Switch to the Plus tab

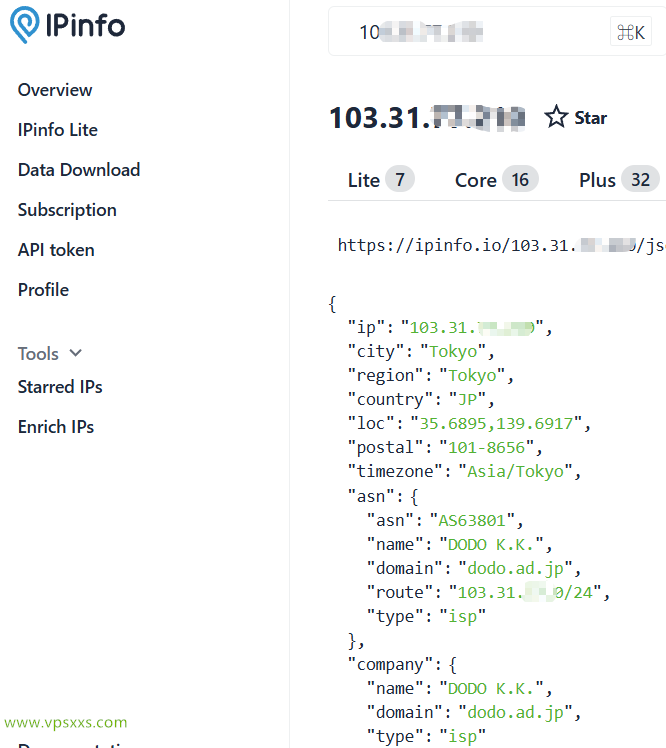pos(619,180)
